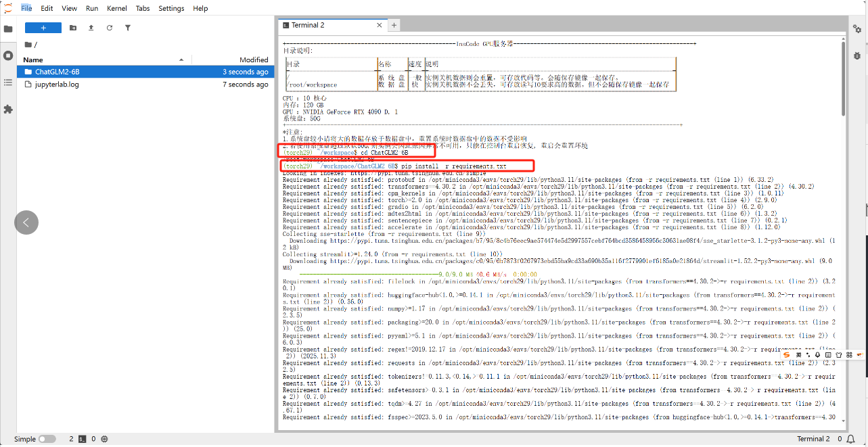Click the circular previous arrow button
Image resolution: width=868 pixels, height=447 pixels.
coord(26,222)
